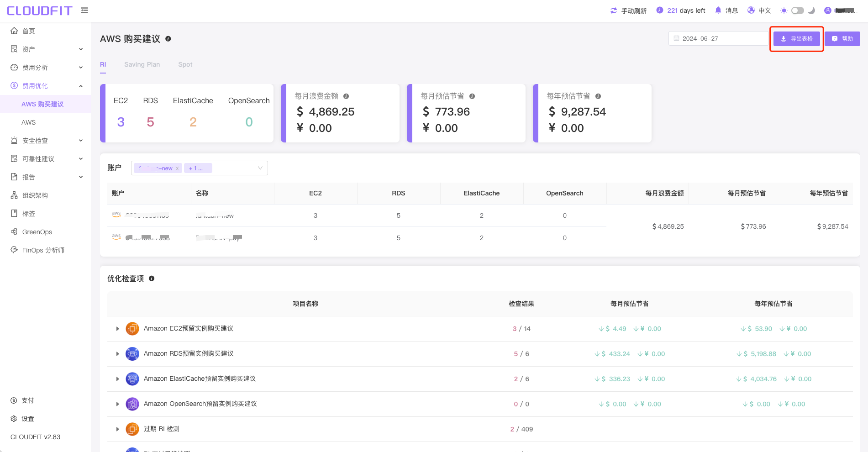
Task: Select AWS 购买建议 in sidebar
Action: pos(46,104)
